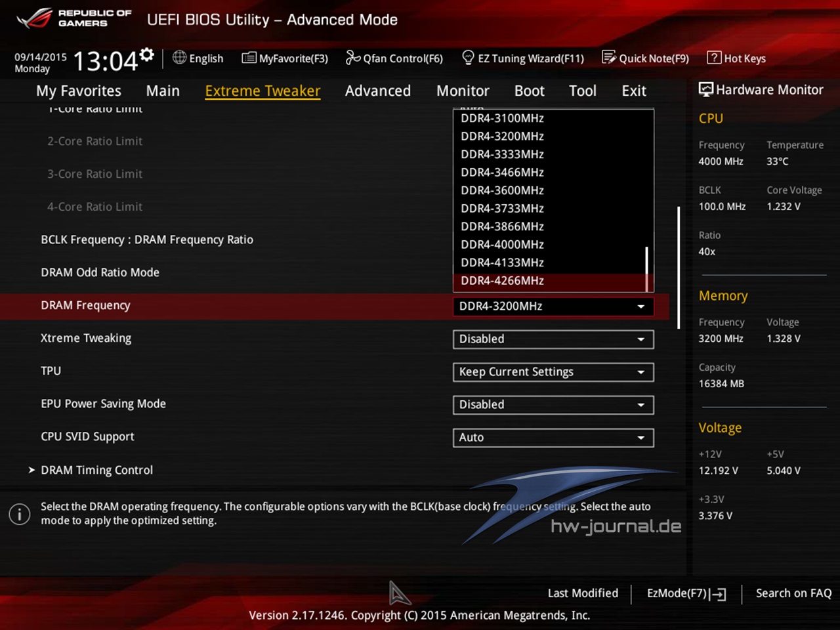Screen dimensions: 840x630
Task: Click the 16384 MB capacity value
Action: point(721,384)
